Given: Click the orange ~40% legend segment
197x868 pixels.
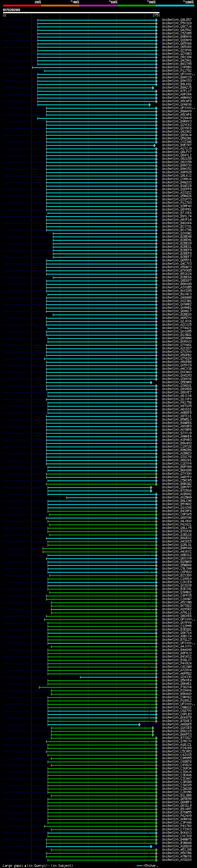Looking at the screenshot, I should [60, 6].
